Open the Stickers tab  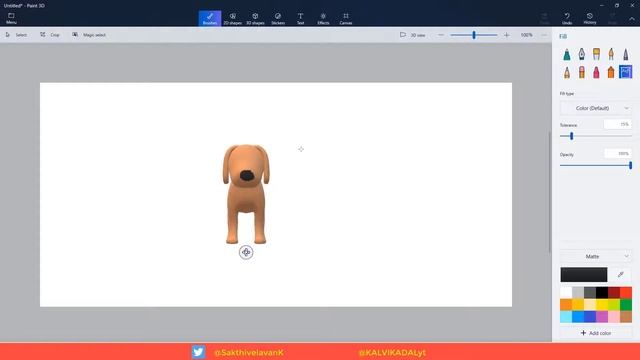[x=278, y=18]
